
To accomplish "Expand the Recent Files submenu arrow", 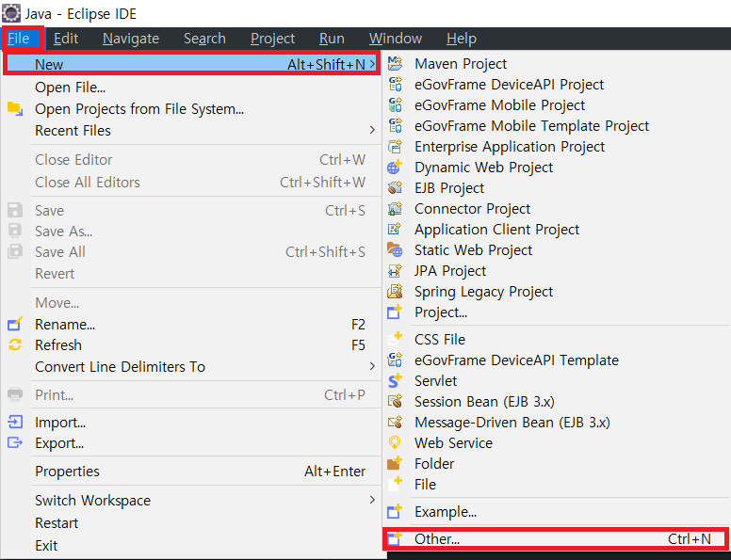I will (x=372, y=130).
